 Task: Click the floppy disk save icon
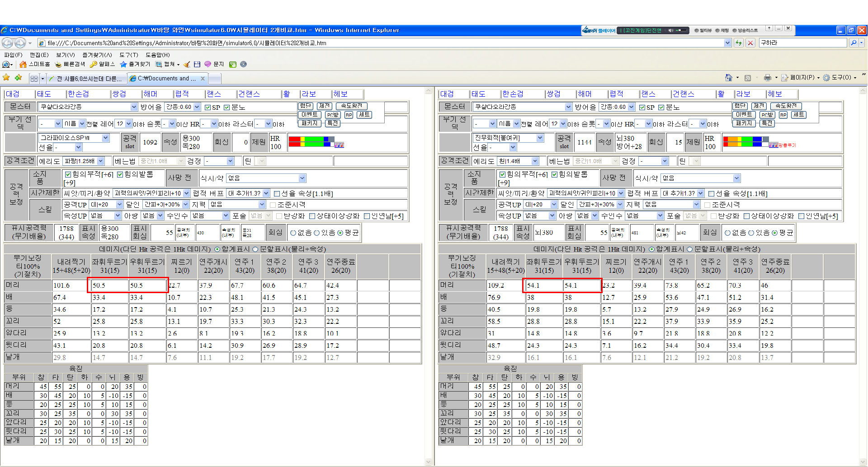(x=197, y=65)
